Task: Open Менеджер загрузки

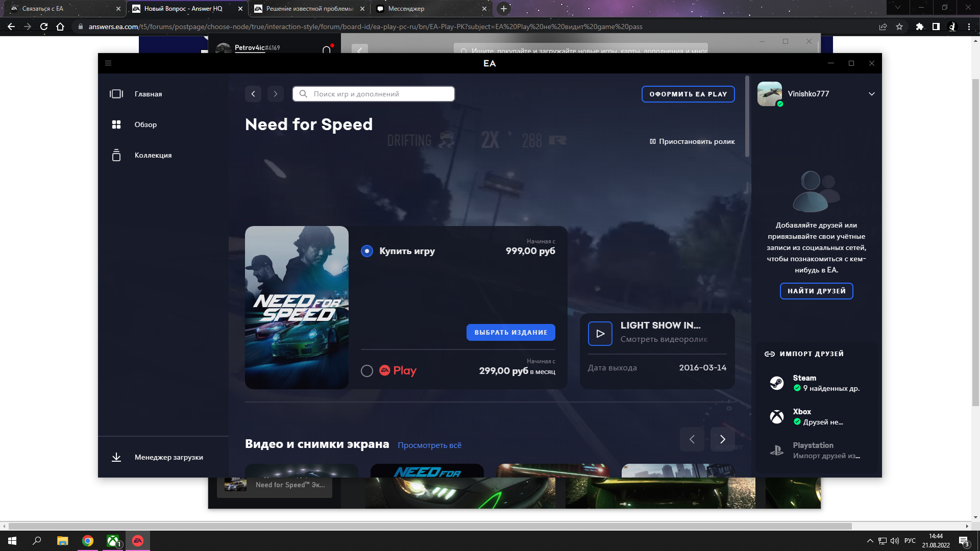Action: pyautogui.click(x=168, y=457)
